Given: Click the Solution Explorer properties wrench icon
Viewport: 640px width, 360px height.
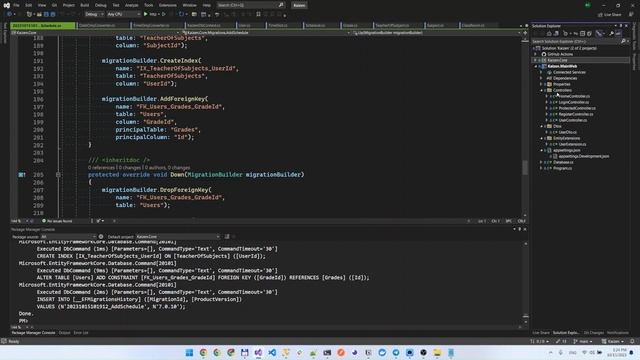Looking at the screenshot, I should pyautogui.click(x=611, y=33).
